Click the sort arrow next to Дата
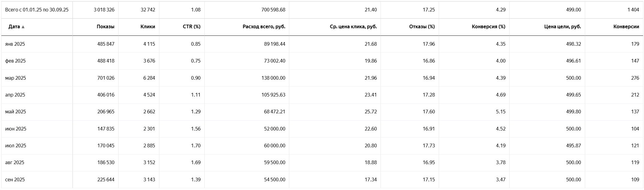The height and width of the screenshot is (190, 644). (x=23, y=27)
